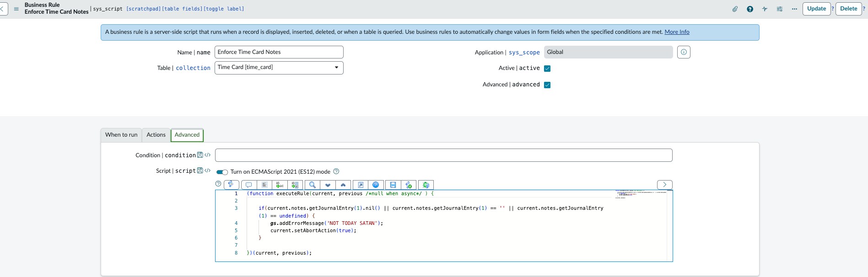The width and height of the screenshot is (868, 277).
Task: Open the Table collection dropdown
Action: point(279,68)
